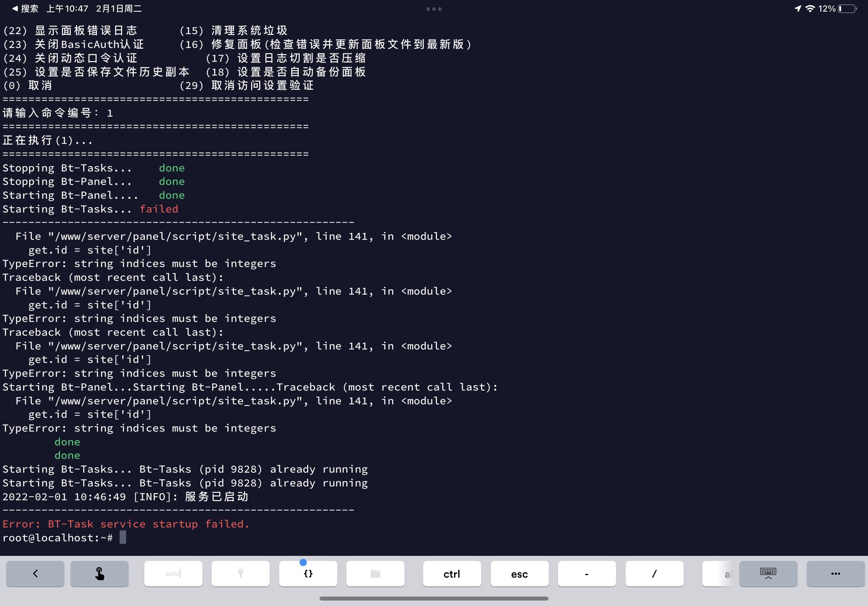Image resolution: width=868 pixels, height=606 pixels.
Task: Select menu option (0) 取消
Action: click(27, 86)
